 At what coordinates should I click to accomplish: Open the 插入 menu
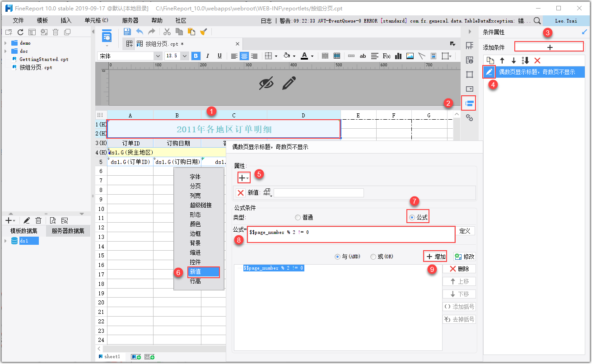point(66,20)
